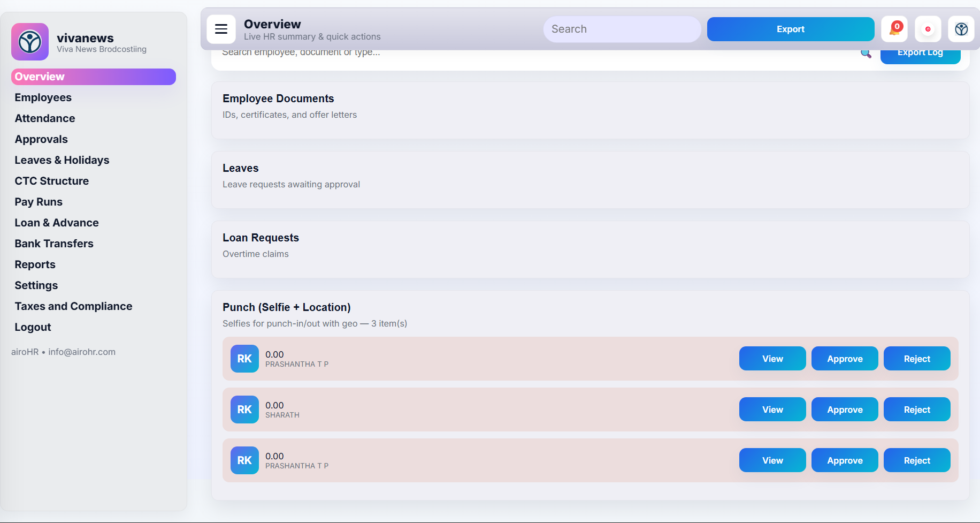Expand the Loan Requests section

click(261, 238)
